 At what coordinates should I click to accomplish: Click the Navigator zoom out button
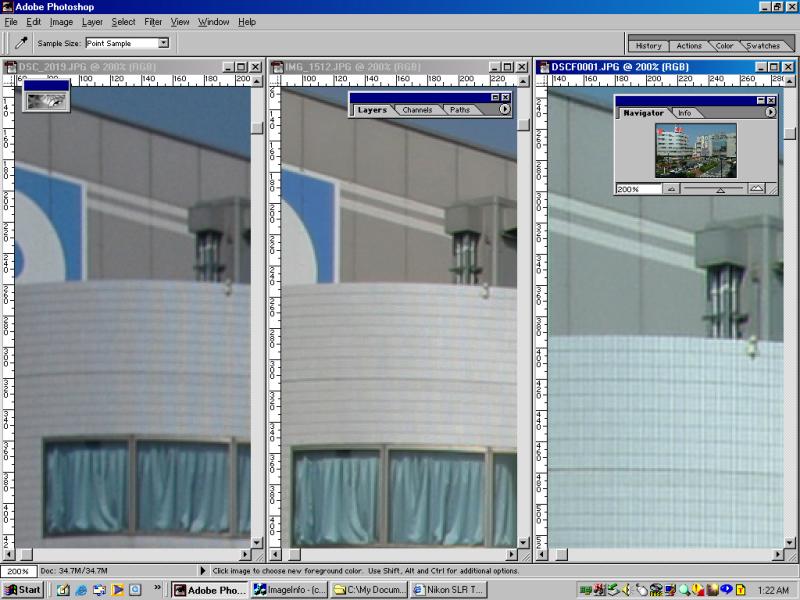(x=671, y=189)
